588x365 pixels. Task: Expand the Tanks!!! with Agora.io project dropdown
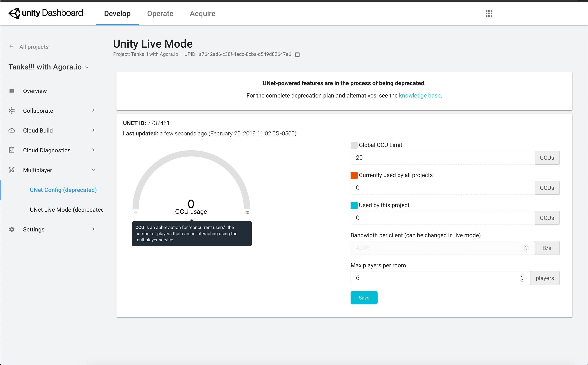coord(87,67)
